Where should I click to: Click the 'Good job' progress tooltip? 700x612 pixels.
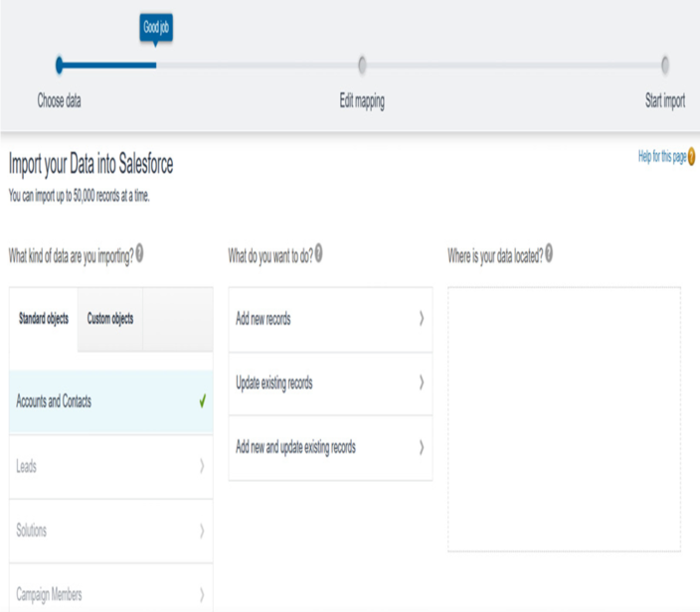tap(156, 27)
